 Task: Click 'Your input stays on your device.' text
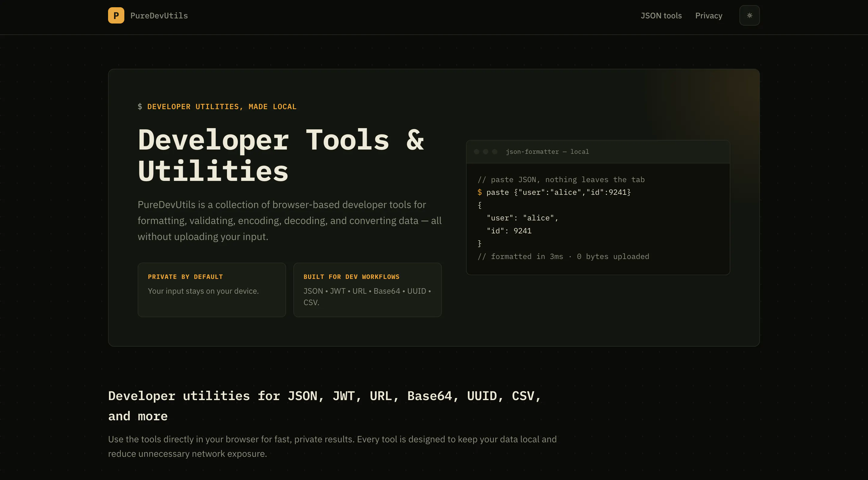tap(203, 291)
